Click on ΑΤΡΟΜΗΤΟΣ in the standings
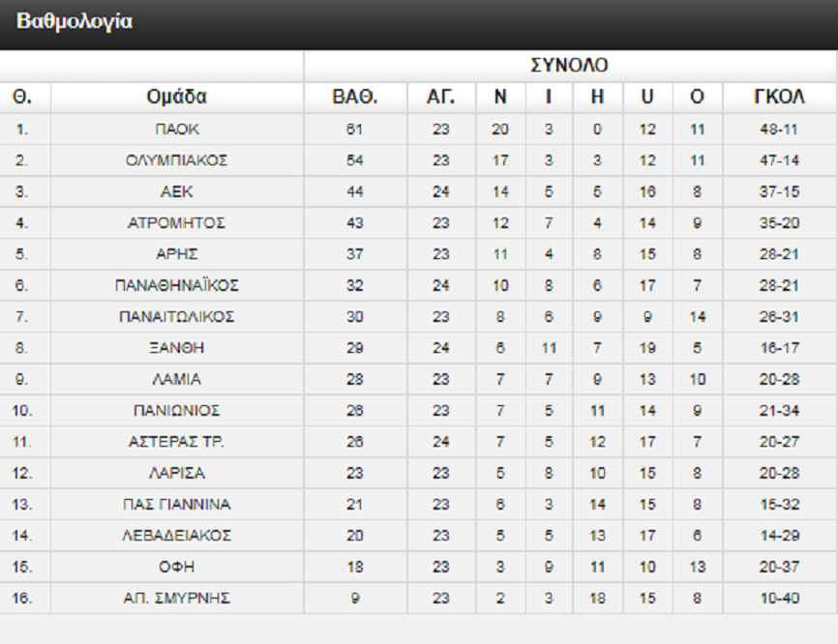This screenshot has width=838, height=644. click(177, 223)
